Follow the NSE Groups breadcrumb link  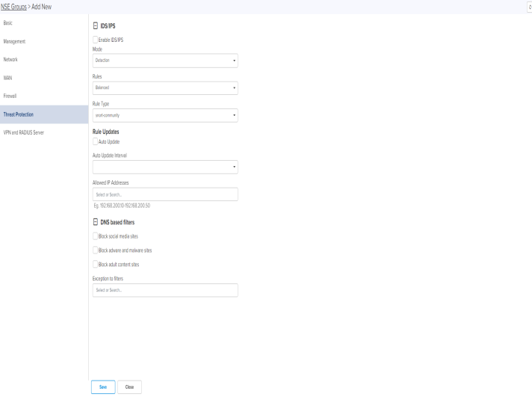point(17,7)
